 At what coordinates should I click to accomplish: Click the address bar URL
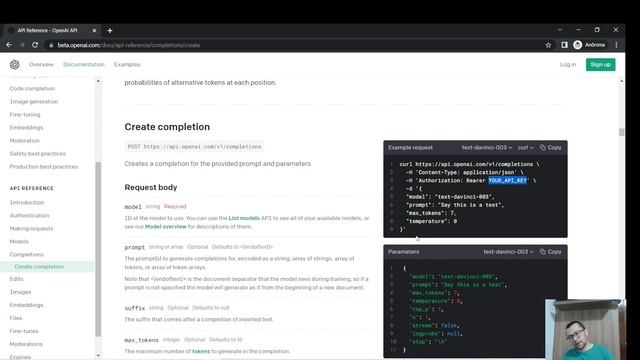click(129, 45)
